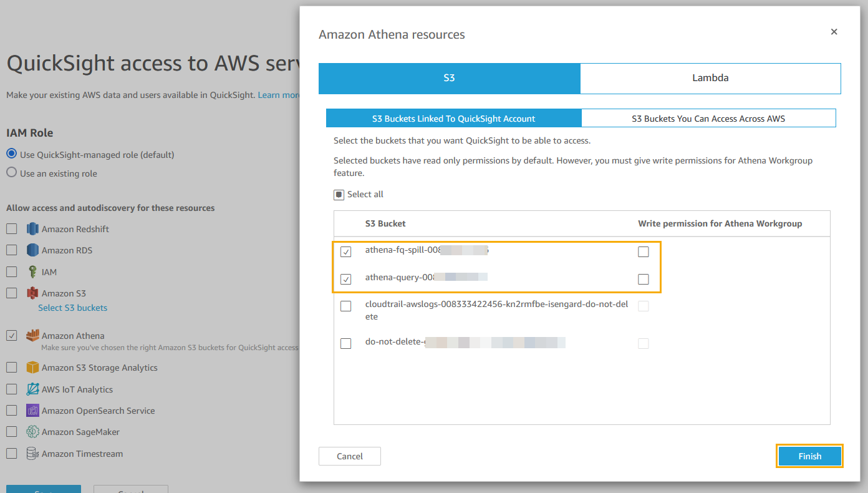The height and width of the screenshot is (493, 868).
Task: Check the IAM resource checkbox
Action: (11, 272)
